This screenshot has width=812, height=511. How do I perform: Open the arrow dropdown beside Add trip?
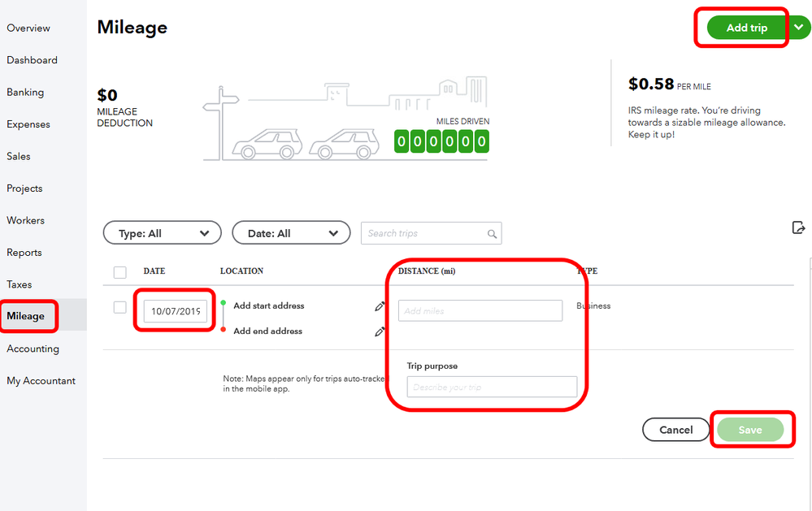[x=799, y=28]
